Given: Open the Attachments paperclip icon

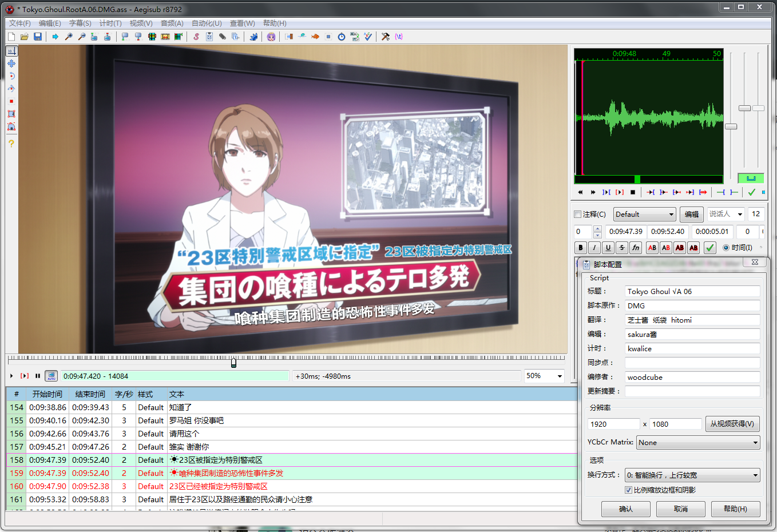Looking at the screenshot, I should 223,37.
